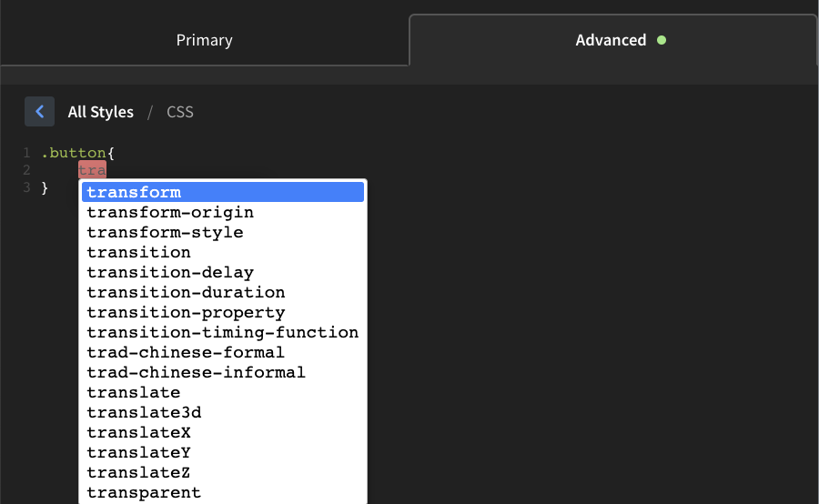This screenshot has width=819, height=504.
Task: Pick transition-duration from the list
Action: tap(223, 292)
